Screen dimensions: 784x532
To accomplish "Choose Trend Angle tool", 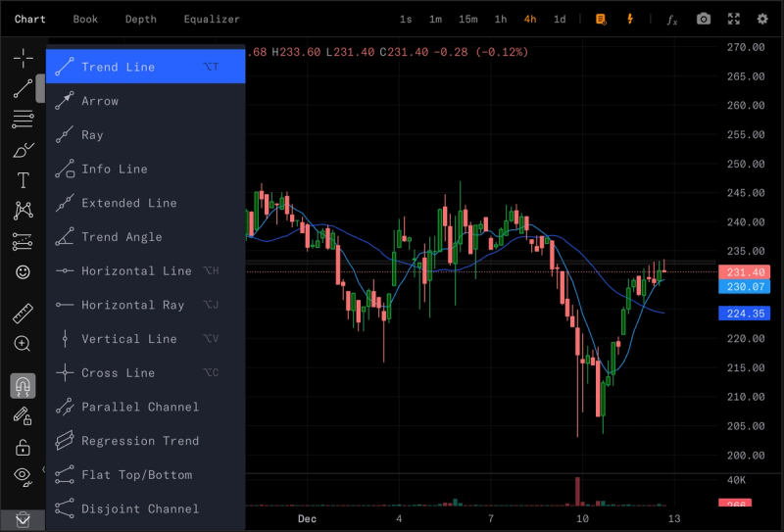I will [145, 236].
